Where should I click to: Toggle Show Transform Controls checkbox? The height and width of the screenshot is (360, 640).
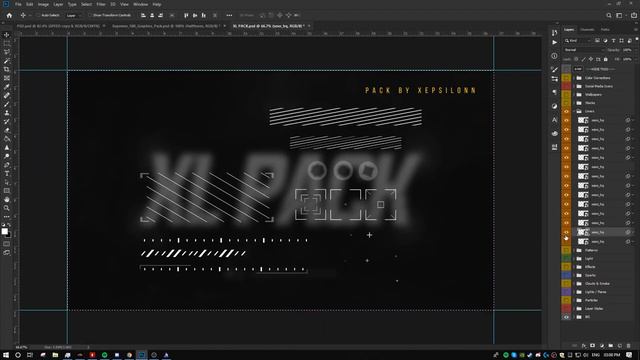pos(90,15)
